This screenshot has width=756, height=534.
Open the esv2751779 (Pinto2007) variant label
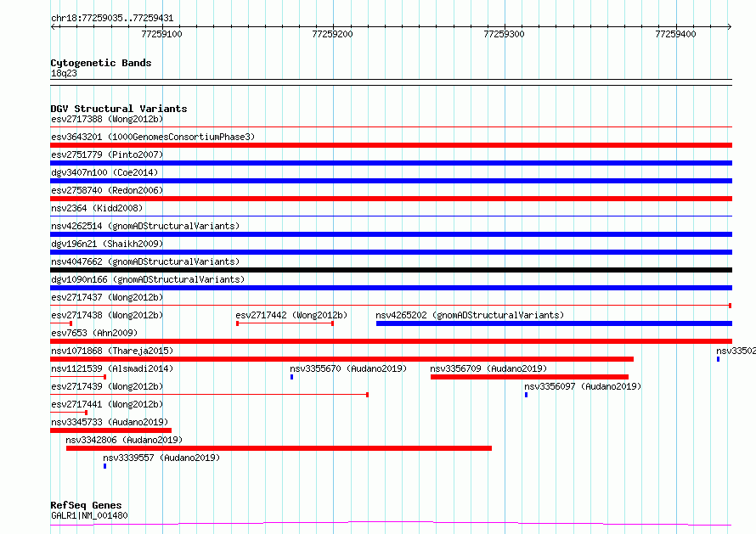coord(107,155)
